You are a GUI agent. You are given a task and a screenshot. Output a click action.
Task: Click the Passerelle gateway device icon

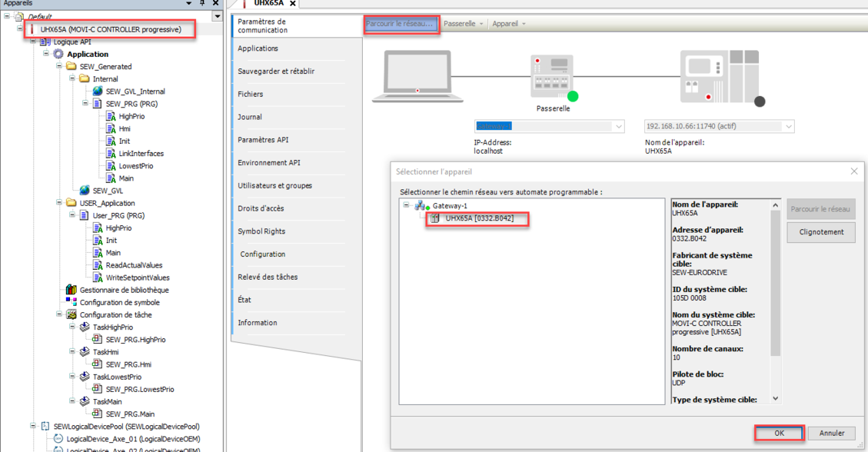(x=552, y=77)
